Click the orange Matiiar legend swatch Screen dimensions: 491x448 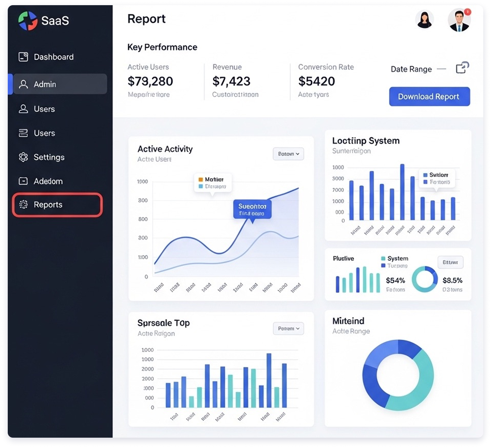pyautogui.click(x=201, y=179)
